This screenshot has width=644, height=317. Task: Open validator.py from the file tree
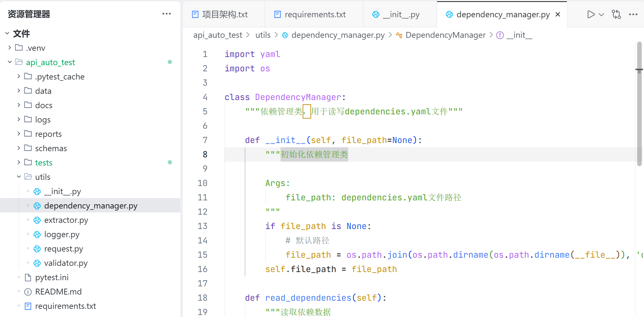click(x=90, y=263)
